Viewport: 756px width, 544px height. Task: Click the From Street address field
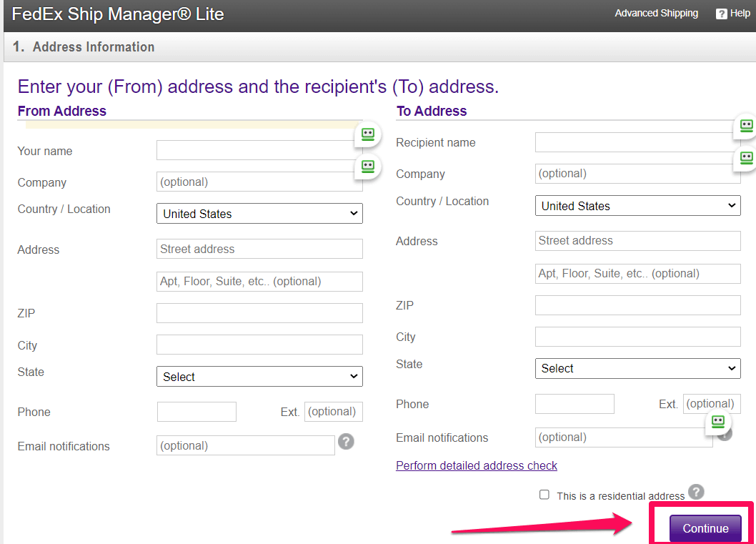point(259,249)
